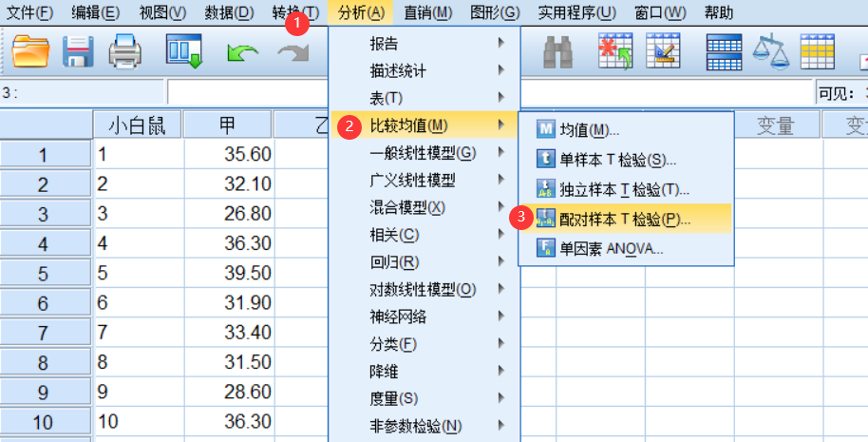The image size is (868, 442).
Task: Click the F icon beside 单因素 ANOVA
Action: click(x=545, y=247)
